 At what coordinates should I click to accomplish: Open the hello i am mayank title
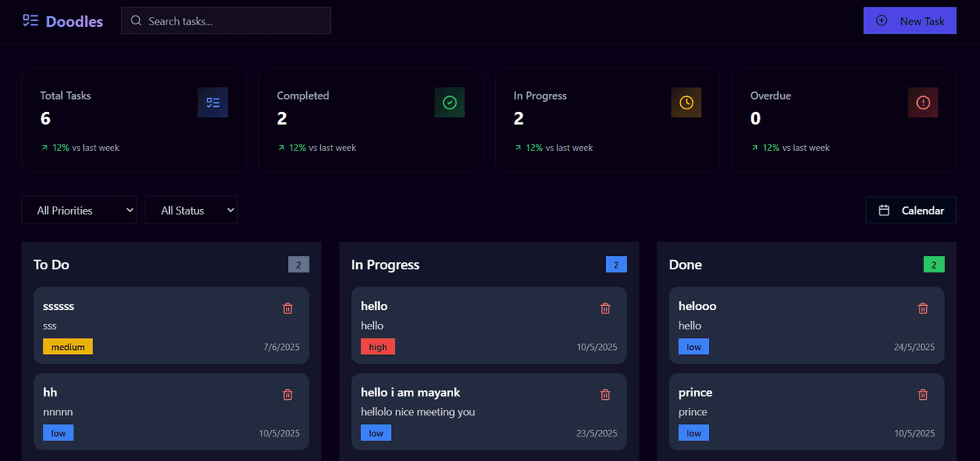pos(411,392)
